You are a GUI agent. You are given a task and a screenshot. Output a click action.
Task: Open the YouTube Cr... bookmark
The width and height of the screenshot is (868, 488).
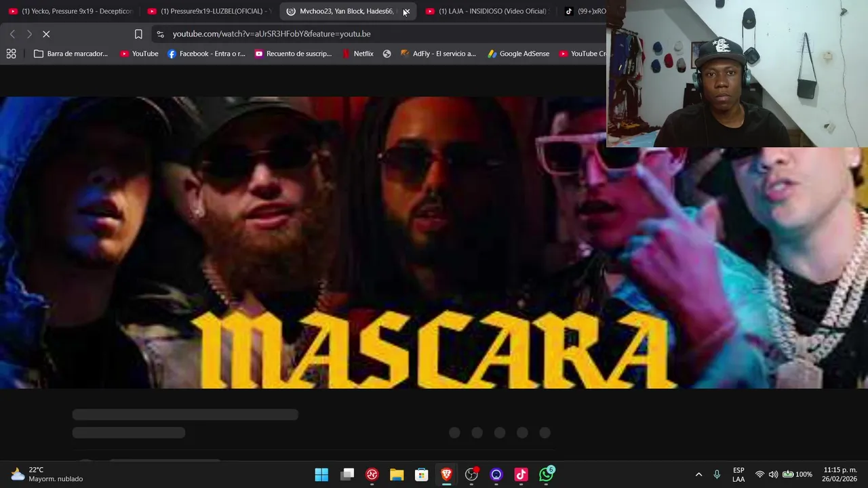[582, 54]
